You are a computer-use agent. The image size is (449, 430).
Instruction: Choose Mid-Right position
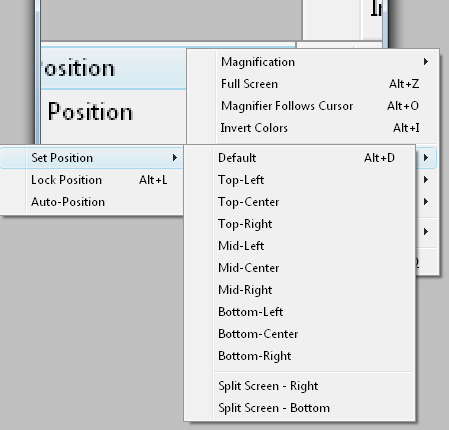tap(299, 290)
